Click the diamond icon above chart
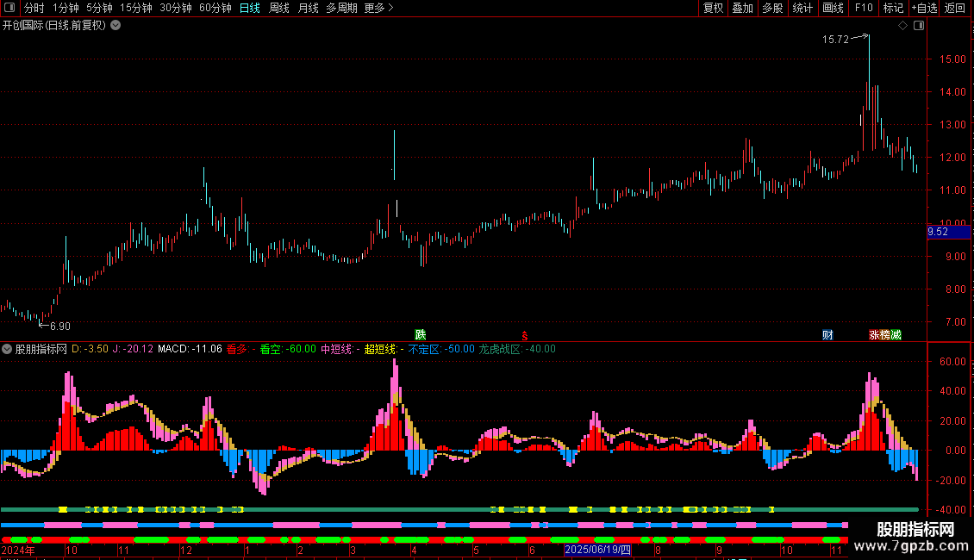This screenshot has width=974, height=560. point(903,26)
